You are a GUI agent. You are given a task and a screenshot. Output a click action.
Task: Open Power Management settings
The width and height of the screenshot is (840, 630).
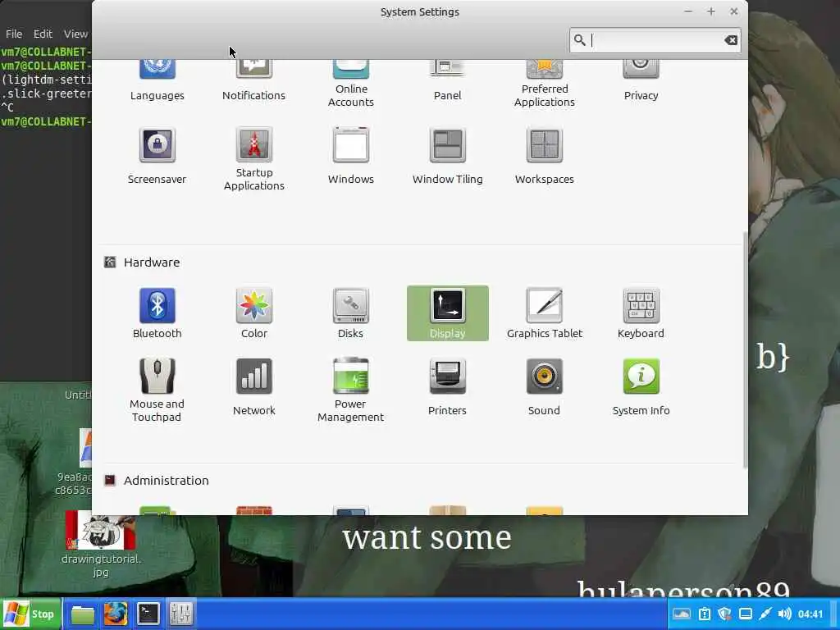(x=351, y=390)
